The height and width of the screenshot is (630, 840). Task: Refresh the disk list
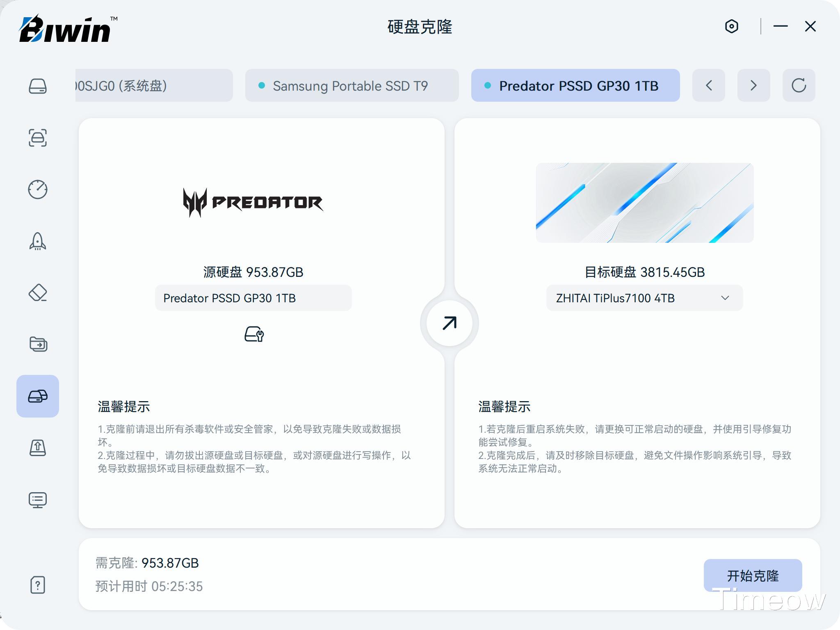tap(799, 86)
